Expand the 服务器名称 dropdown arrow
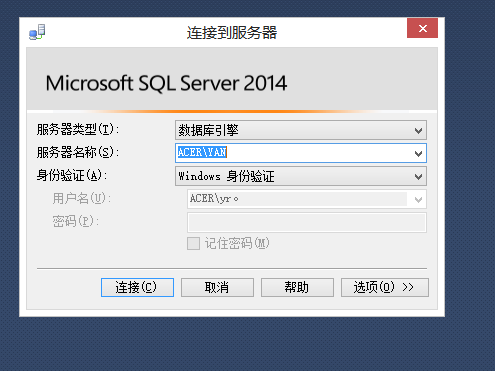495x371 pixels. 418,153
